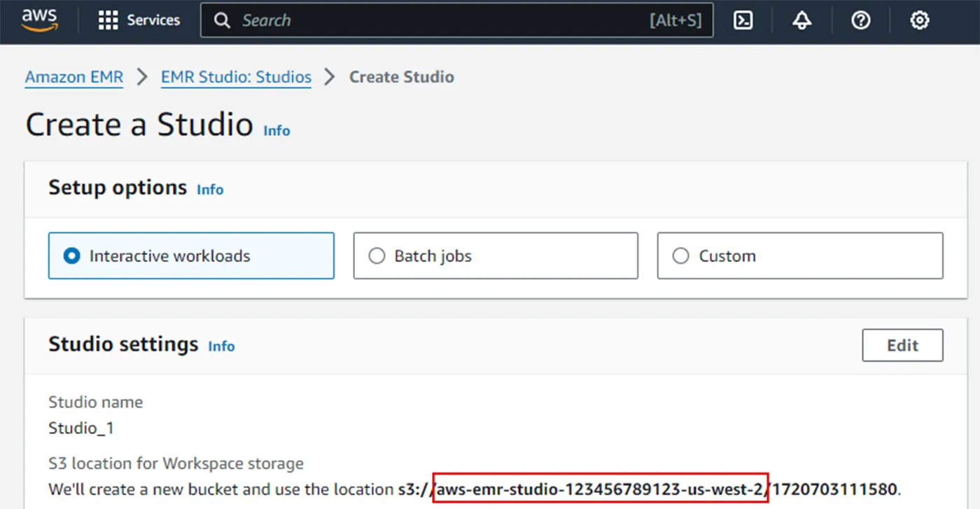This screenshot has height=509, width=980.
Task: Click the Create Studio breadcrumb text
Action: click(x=402, y=77)
